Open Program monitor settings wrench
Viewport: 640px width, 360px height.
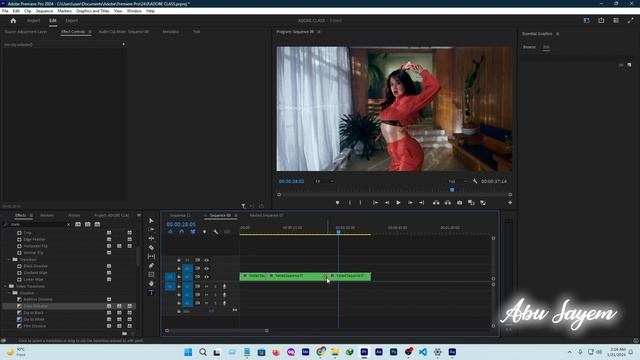pyautogui.click(x=475, y=181)
